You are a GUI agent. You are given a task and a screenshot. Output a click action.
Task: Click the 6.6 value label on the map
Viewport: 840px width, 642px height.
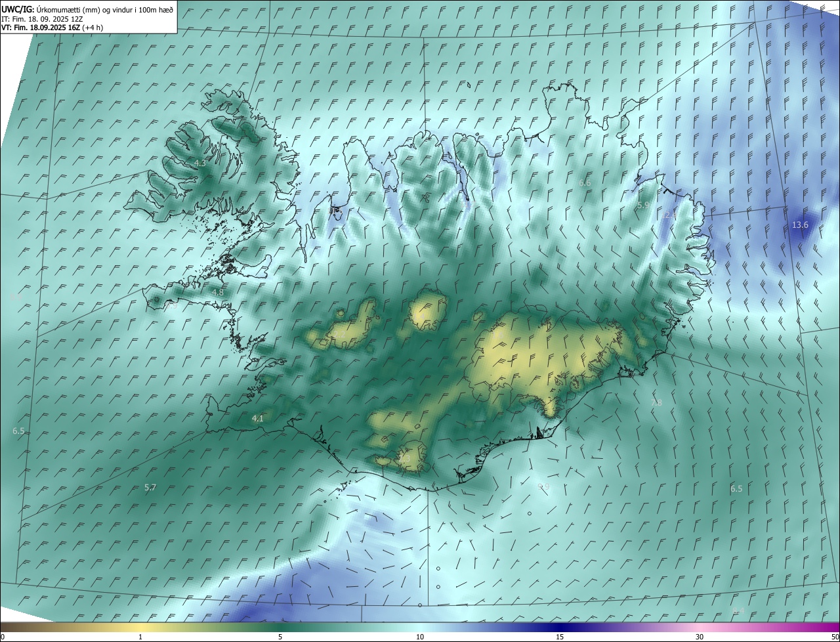(585, 182)
